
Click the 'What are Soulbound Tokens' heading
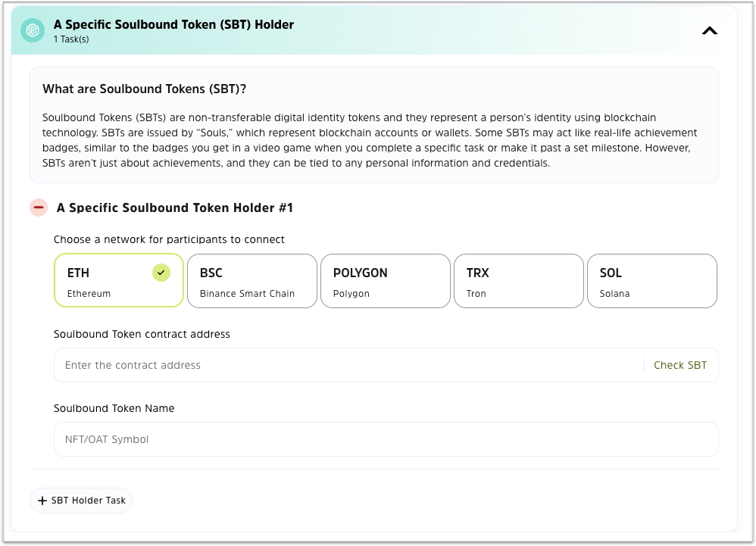144,89
